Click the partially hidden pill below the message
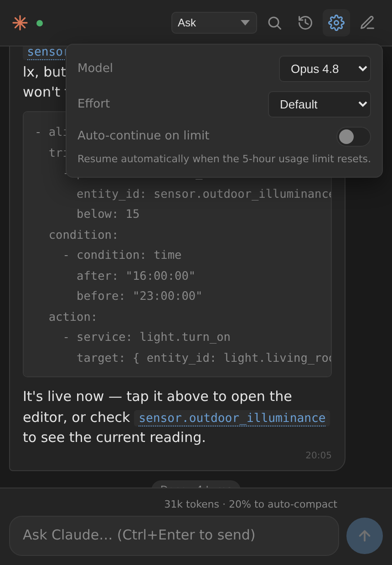 point(196,484)
